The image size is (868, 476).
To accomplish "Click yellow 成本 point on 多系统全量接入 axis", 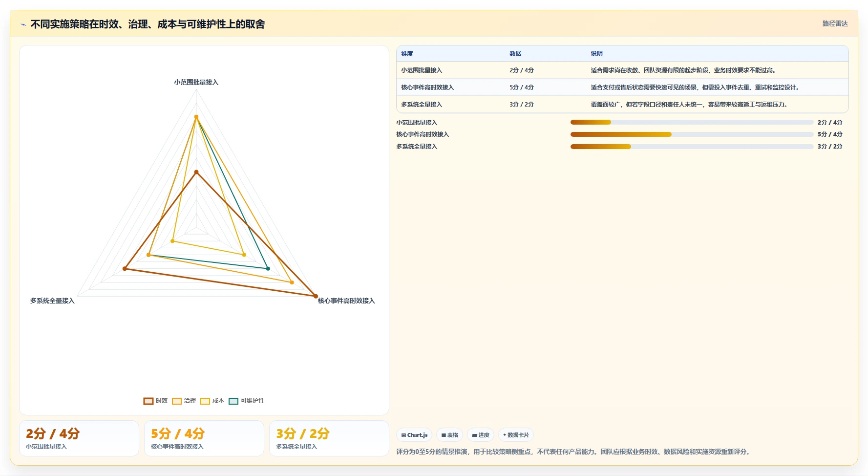I will (x=172, y=241).
